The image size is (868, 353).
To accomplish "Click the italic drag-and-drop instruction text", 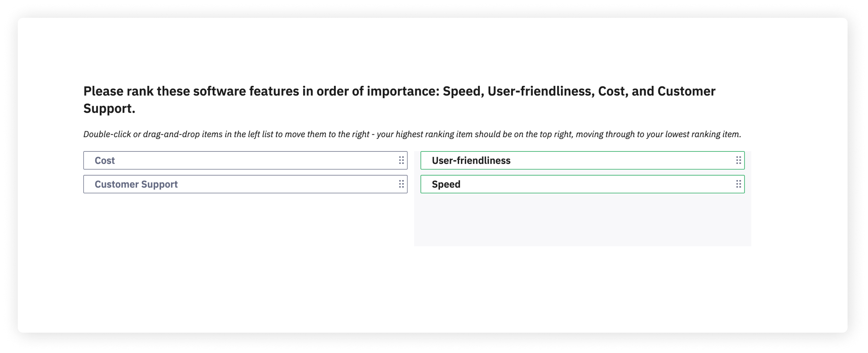I will [x=412, y=134].
